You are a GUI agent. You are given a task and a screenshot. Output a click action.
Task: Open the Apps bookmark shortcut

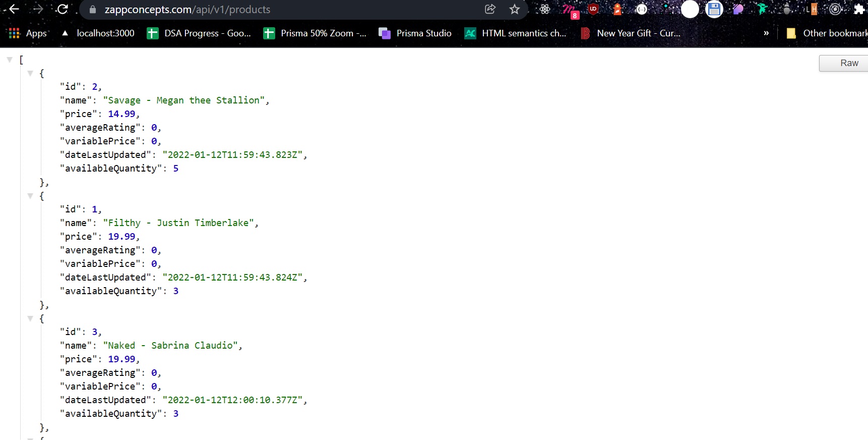click(x=28, y=33)
